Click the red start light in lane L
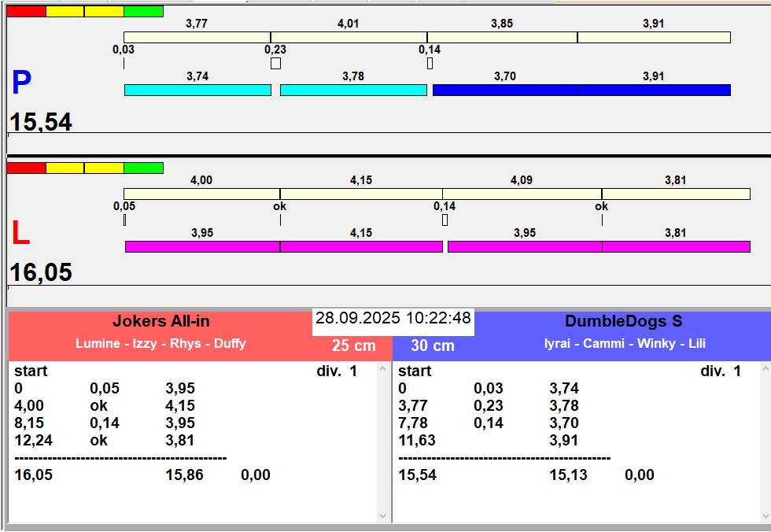Viewport: 771px width, 532px height. (27, 168)
